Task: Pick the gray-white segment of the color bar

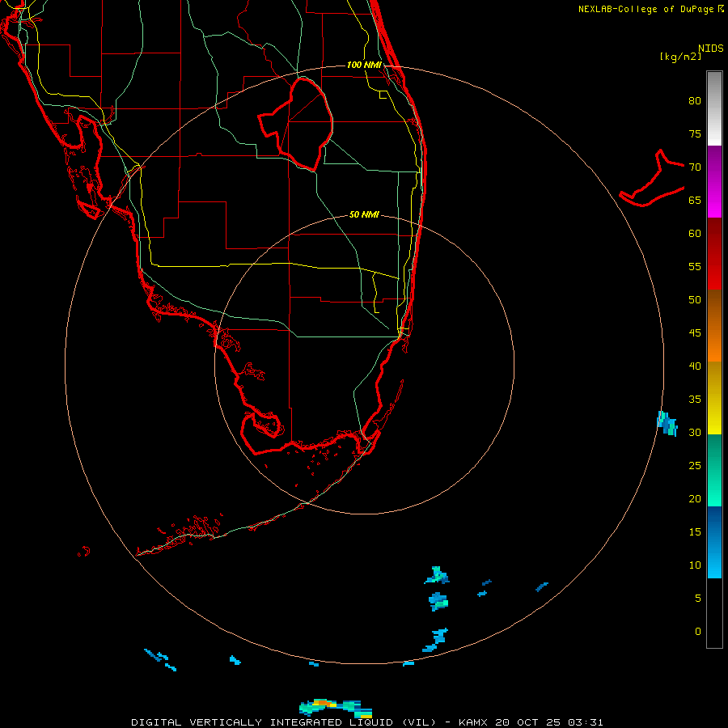Action: pyautogui.click(x=714, y=108)
